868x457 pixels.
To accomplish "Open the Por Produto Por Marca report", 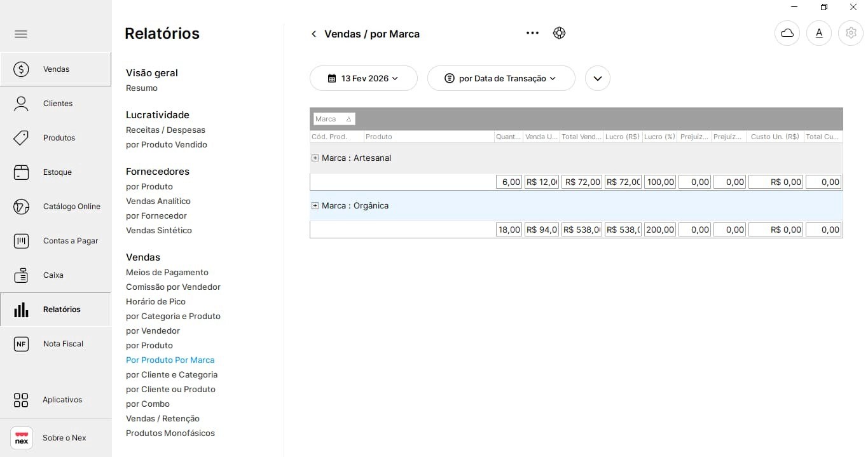I will (170, 360).
